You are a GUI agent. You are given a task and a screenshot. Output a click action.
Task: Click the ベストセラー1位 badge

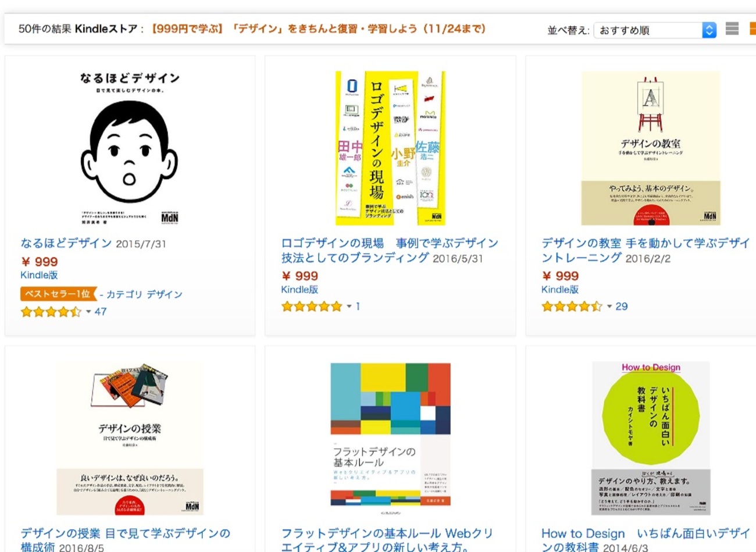[x=58, y=294]
